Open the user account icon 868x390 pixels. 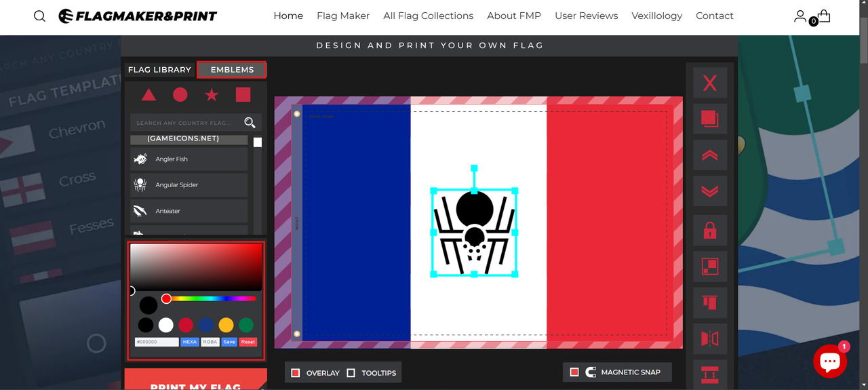(x=800, y=16)
